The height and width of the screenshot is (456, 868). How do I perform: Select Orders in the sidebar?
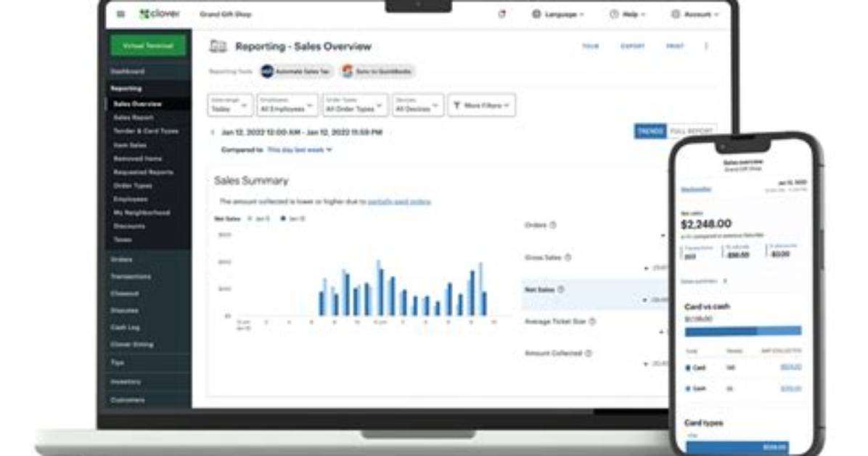pos(121,259)
